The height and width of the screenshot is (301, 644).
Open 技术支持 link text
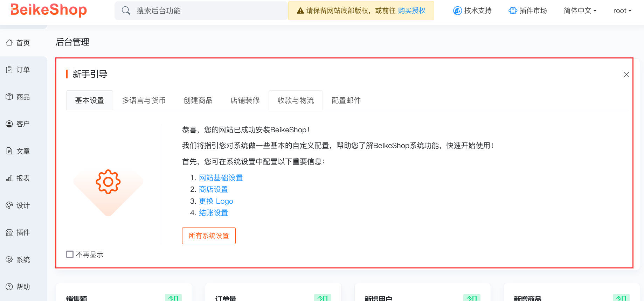click(478, 10)
